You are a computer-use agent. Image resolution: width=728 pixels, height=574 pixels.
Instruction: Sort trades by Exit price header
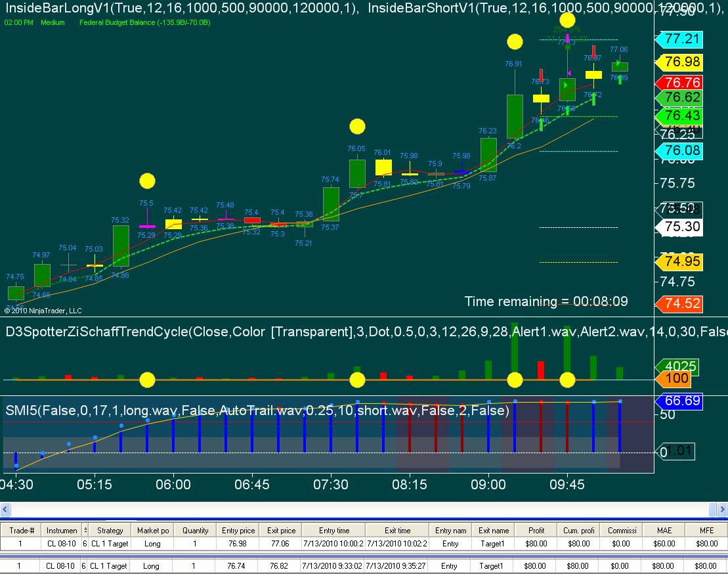tap(281, 531)
